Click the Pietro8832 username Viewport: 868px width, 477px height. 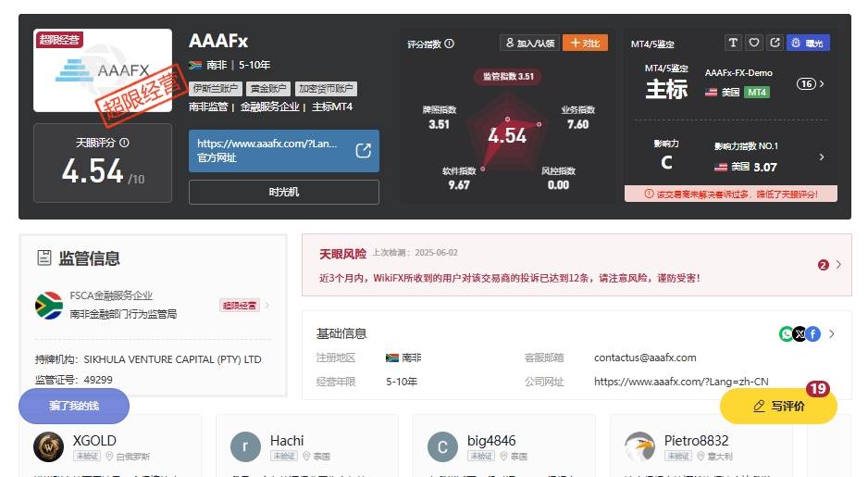[697, 441]
